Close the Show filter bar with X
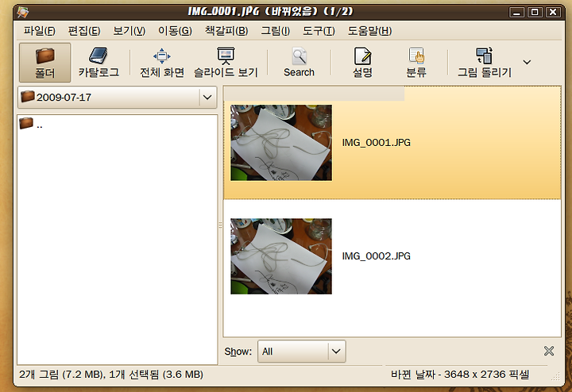Viewport: 572px width, 392px height. click(x=549, y=351)
